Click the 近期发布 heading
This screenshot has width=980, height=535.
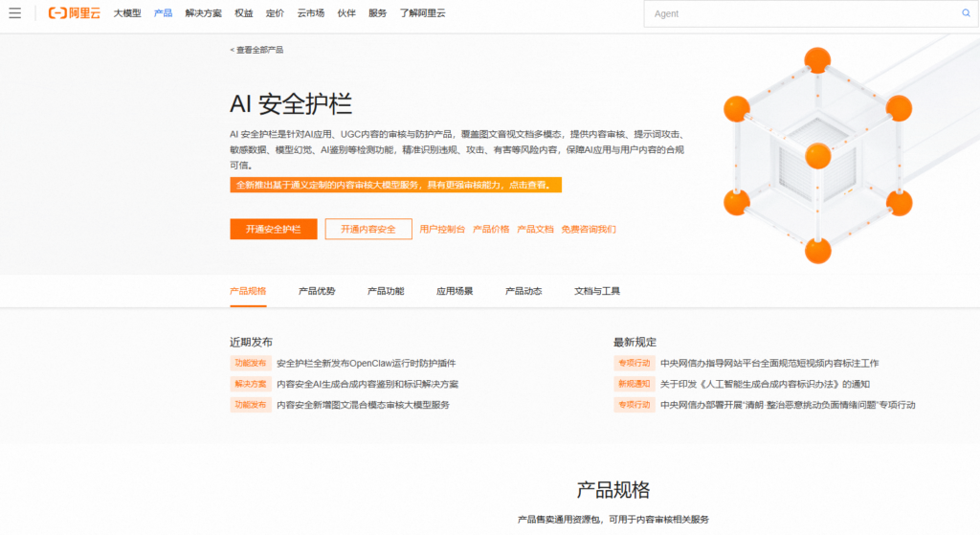(251, 342)
